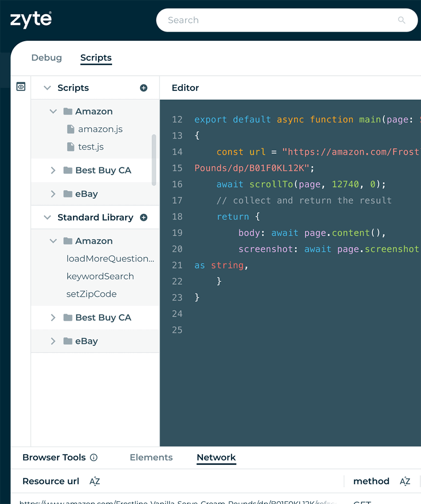Click the Editor panel heading

185,88
